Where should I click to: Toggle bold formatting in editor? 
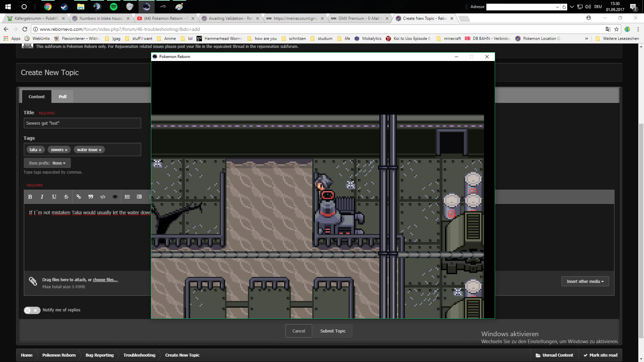click(30, 197)
